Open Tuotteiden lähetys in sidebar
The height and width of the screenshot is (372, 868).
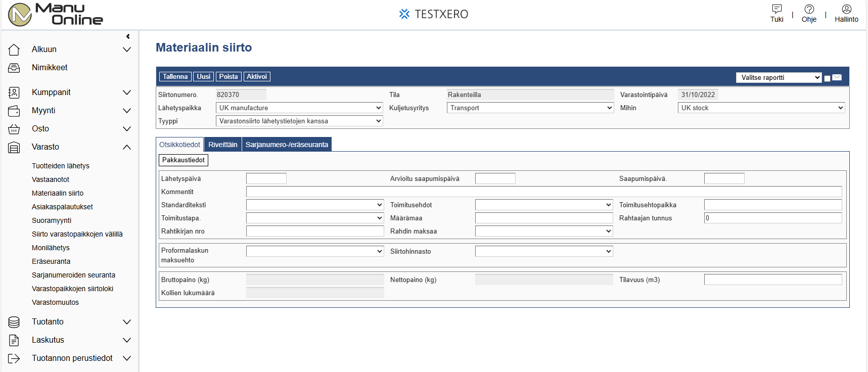[61, 166]
